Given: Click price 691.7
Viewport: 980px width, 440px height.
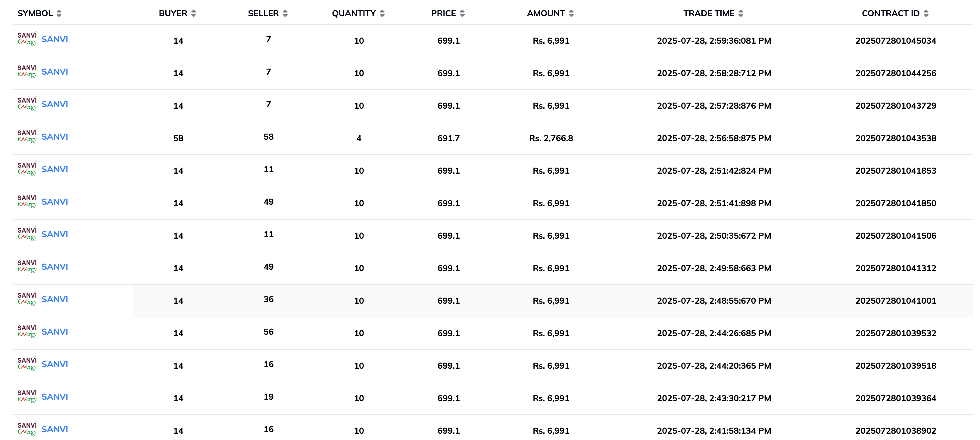Looking at the screenshot, I should click(448, 138).
